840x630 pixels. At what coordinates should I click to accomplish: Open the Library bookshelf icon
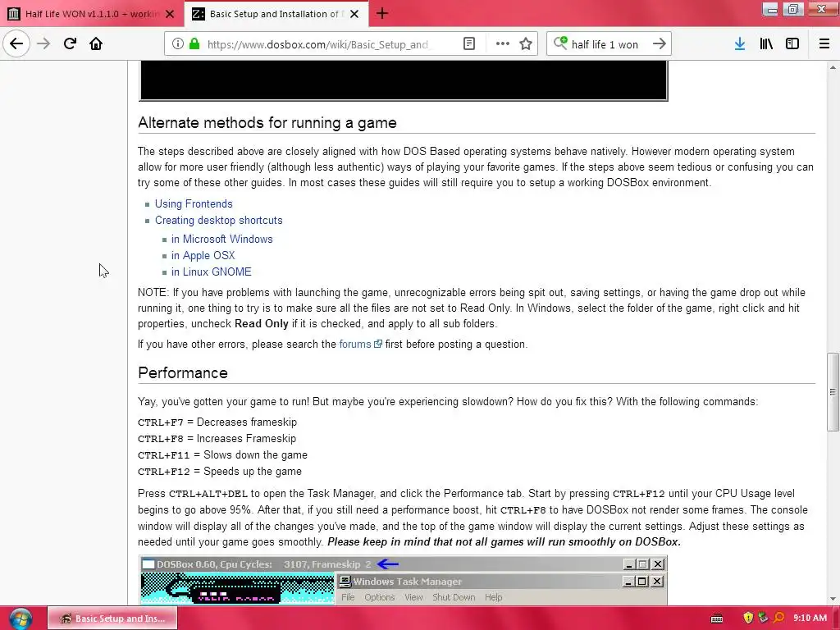coord(766,44)
